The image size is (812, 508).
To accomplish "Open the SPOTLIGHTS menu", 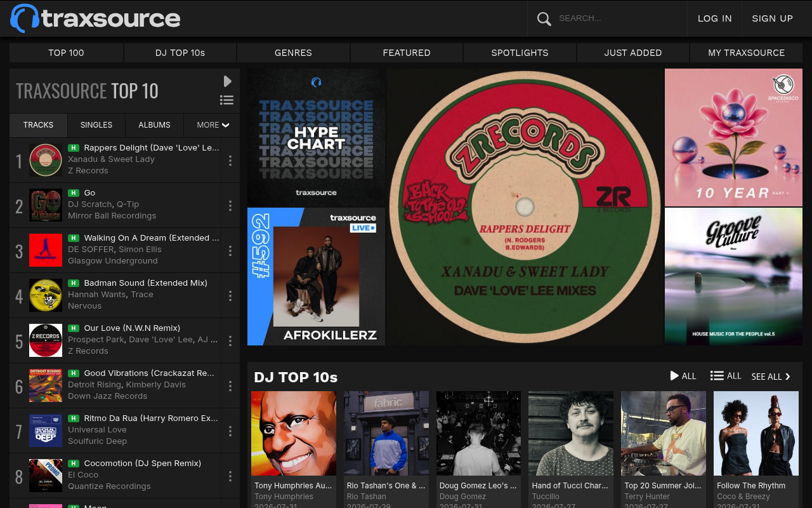I will tap(520, 53).
